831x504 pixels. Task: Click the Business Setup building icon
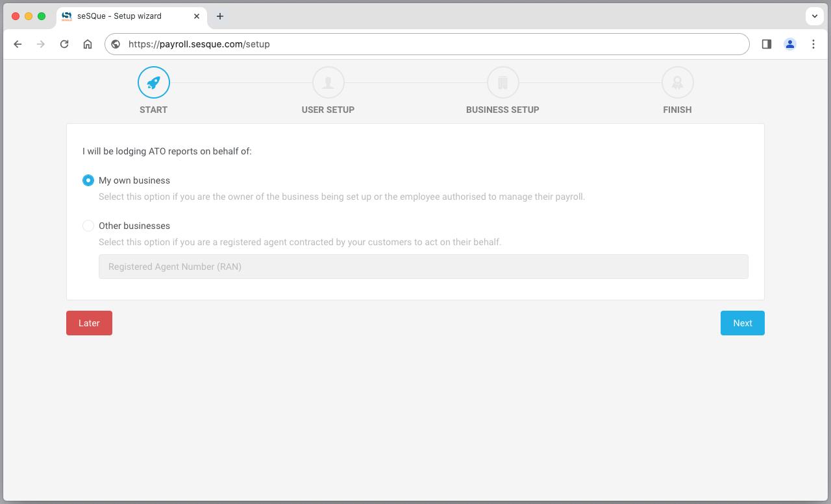pyautogui.click(x=502, y=83)
